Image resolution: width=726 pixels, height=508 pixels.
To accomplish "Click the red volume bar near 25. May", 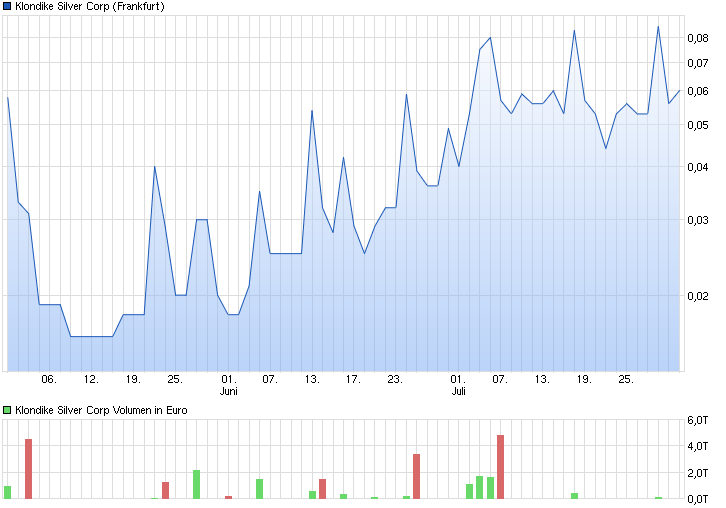I will [x=165, y=490].
